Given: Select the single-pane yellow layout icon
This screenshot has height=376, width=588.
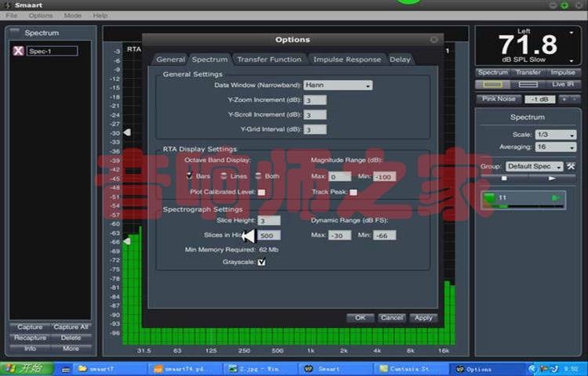Looking at the screenshot, I should tap(492, 85).
